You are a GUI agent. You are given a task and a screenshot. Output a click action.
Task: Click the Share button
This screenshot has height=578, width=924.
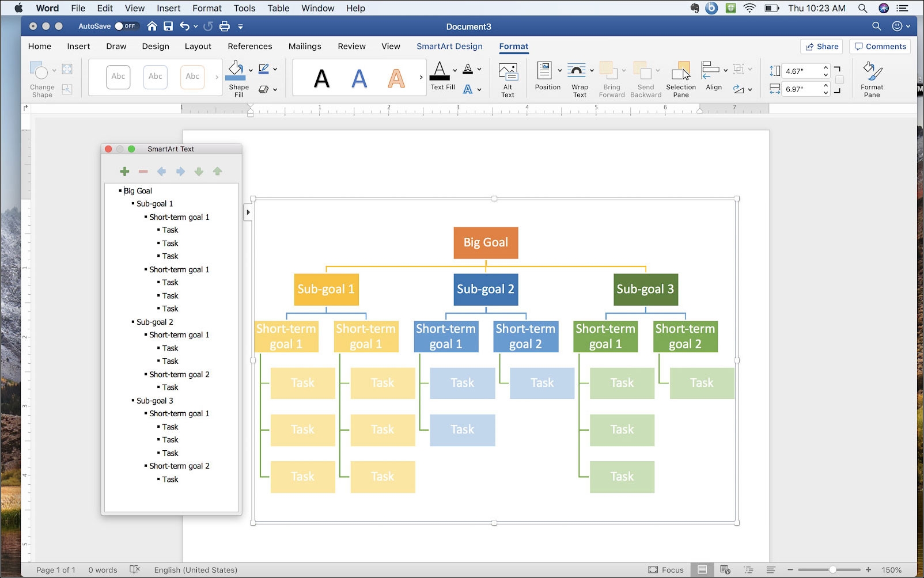(x=821, y=47)
